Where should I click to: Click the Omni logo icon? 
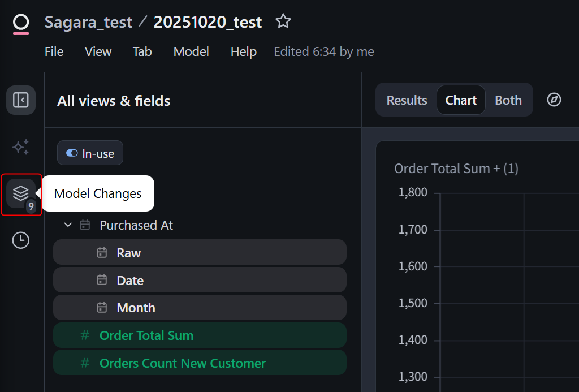click(21, 24)
